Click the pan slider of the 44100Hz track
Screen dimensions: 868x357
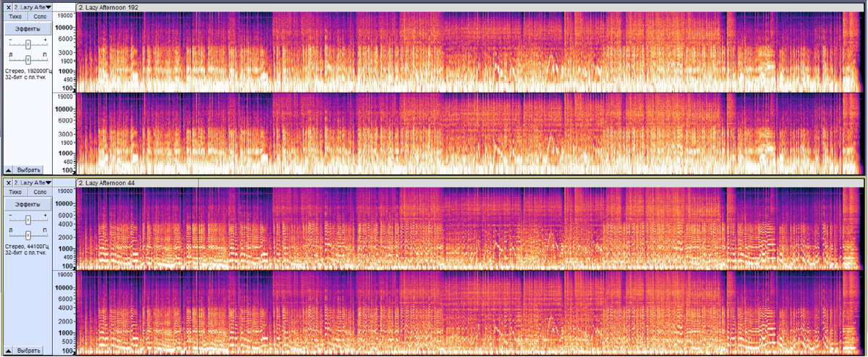(27, 235)
